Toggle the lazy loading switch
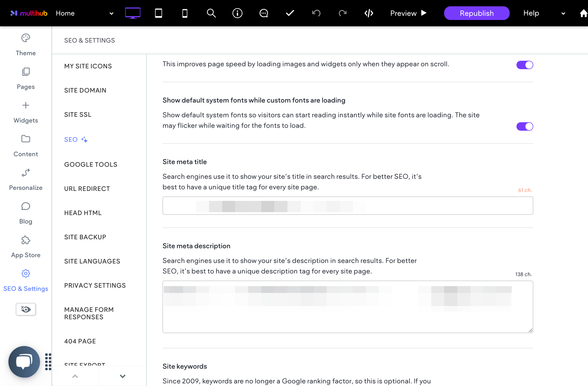 [x=525, y=65]
